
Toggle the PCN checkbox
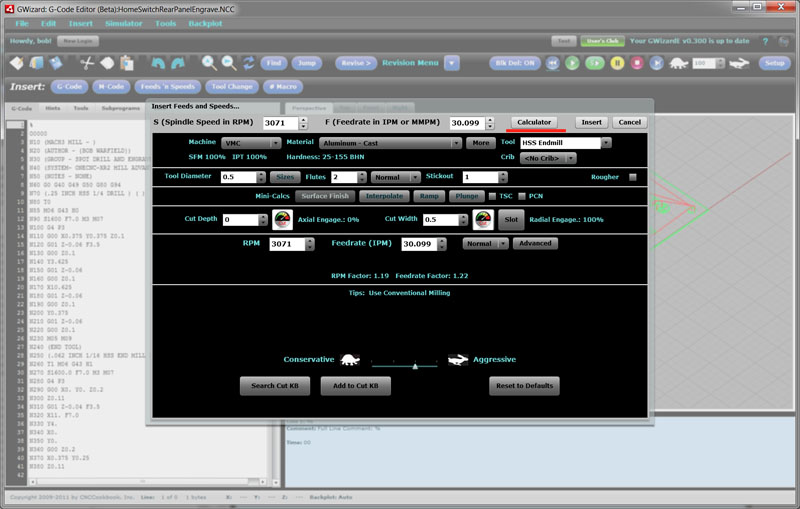coord(522,196)
